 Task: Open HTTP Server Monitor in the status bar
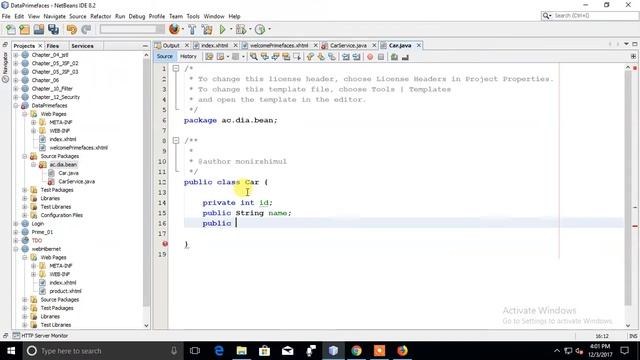[x=40, y=336]
